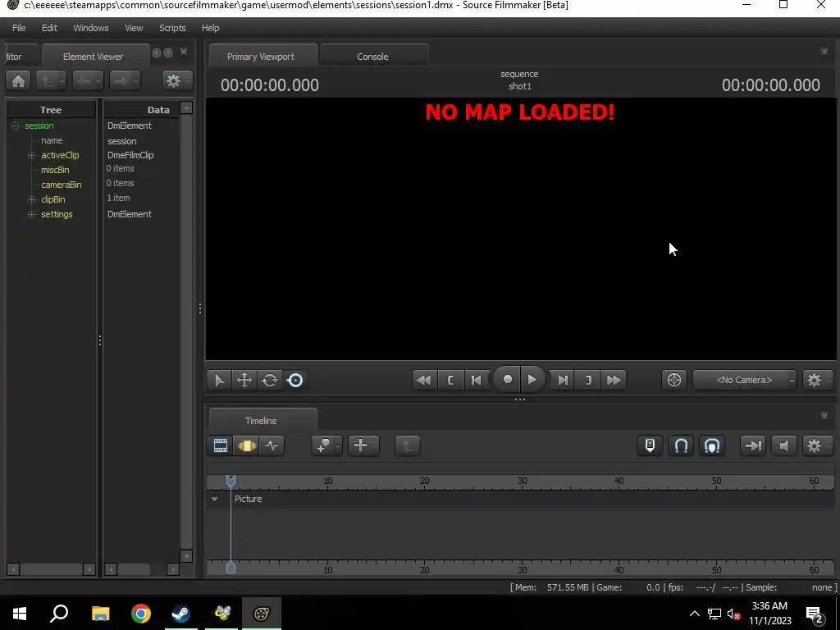Screen dimensions: 840x630
Task: Close the Element Viewer panel
Action: coord(184,52)
